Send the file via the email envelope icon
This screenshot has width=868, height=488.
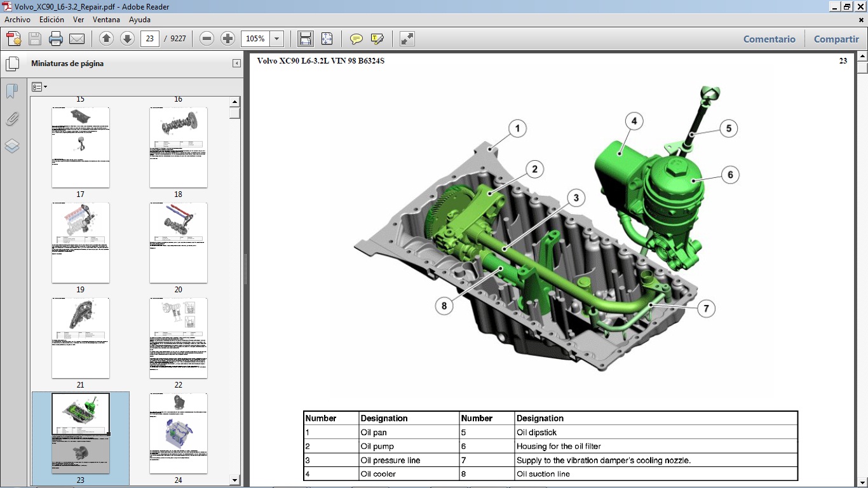coord(77,39)
